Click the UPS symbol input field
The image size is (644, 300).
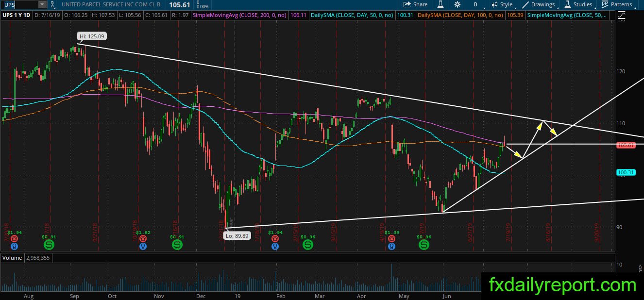[x=19, y=4]
